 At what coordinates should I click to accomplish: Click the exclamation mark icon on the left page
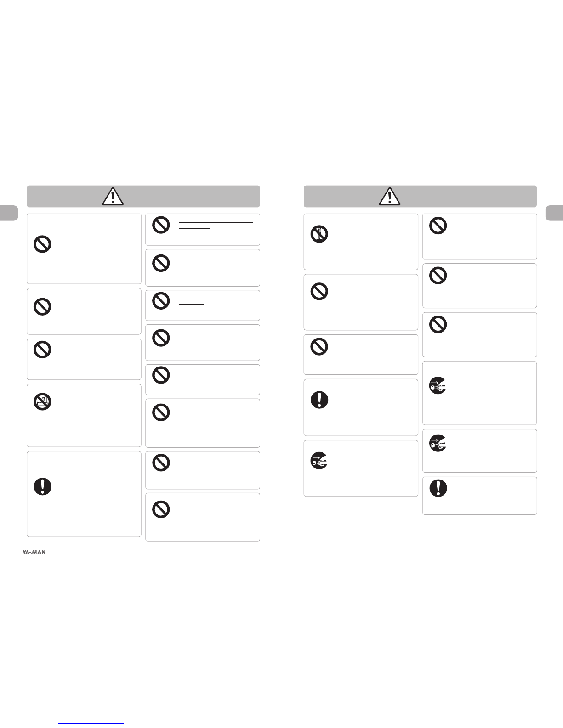[42, 486]
